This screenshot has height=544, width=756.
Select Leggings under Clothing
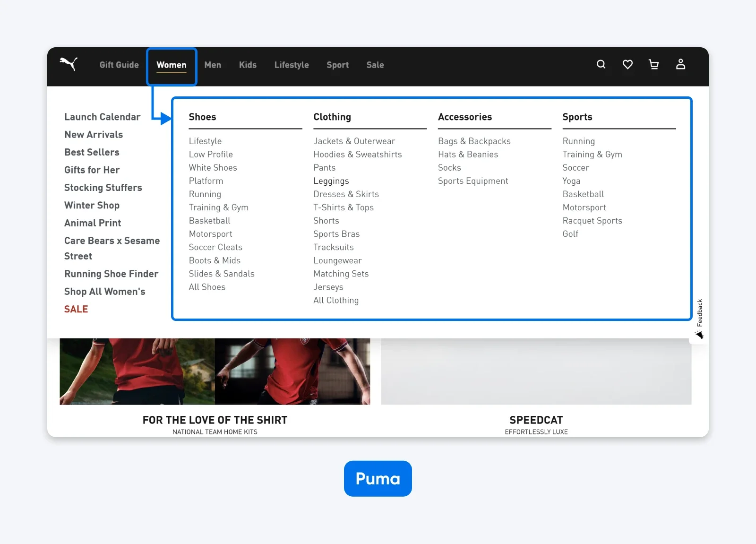pyautogui.click(x=331, y=181)
